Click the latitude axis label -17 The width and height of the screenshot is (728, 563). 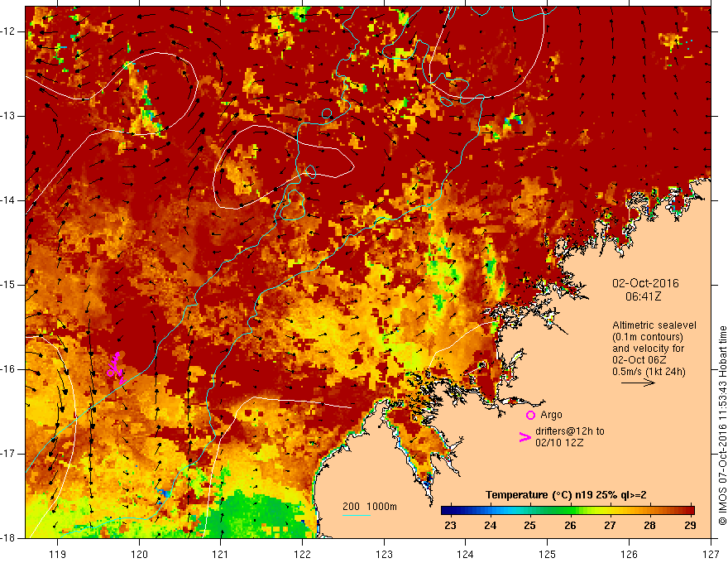click(x=8, y=454)
